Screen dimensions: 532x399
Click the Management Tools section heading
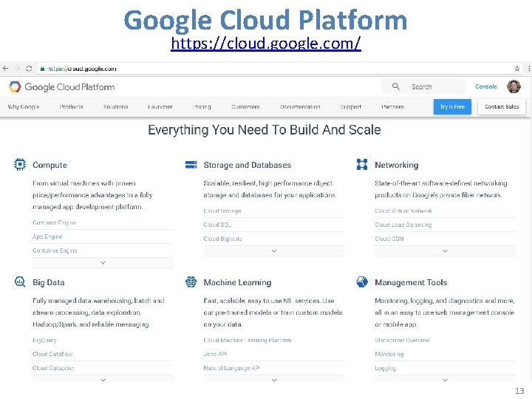[x=411, y=282]
